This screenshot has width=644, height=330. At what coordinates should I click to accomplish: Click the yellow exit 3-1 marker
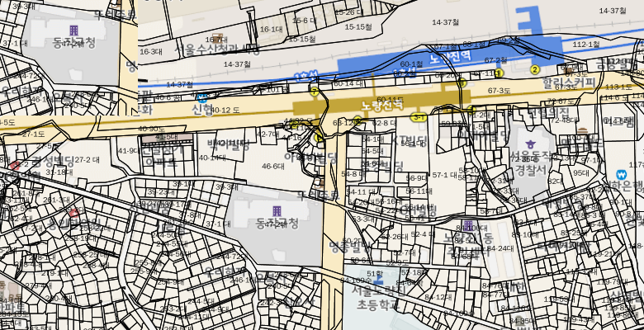point(419,117)
